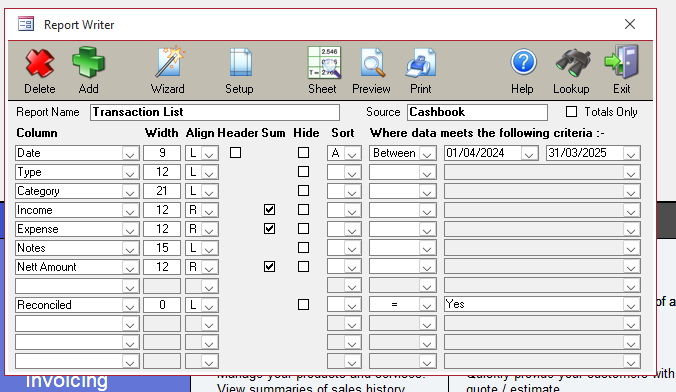Click Invoicing in the background window
This screenshot has width=676, height=392.
point(66,382)
